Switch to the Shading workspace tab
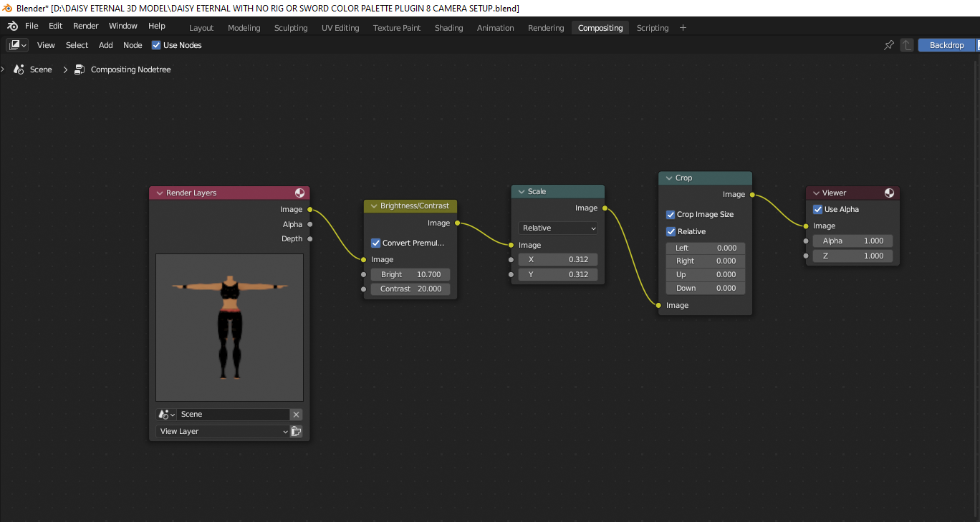Viewport: 980px width, 522px height. pyautogui.click(x=449, y=28)
